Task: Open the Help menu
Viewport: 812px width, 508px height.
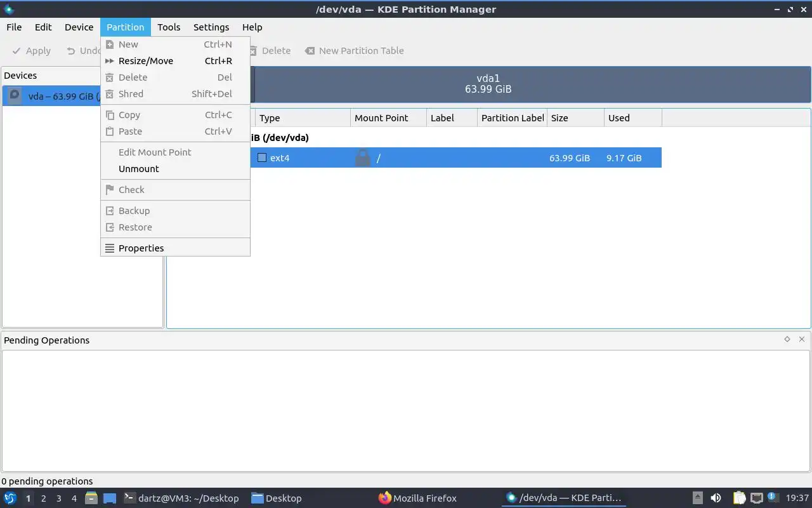Action: click(252, 27)
